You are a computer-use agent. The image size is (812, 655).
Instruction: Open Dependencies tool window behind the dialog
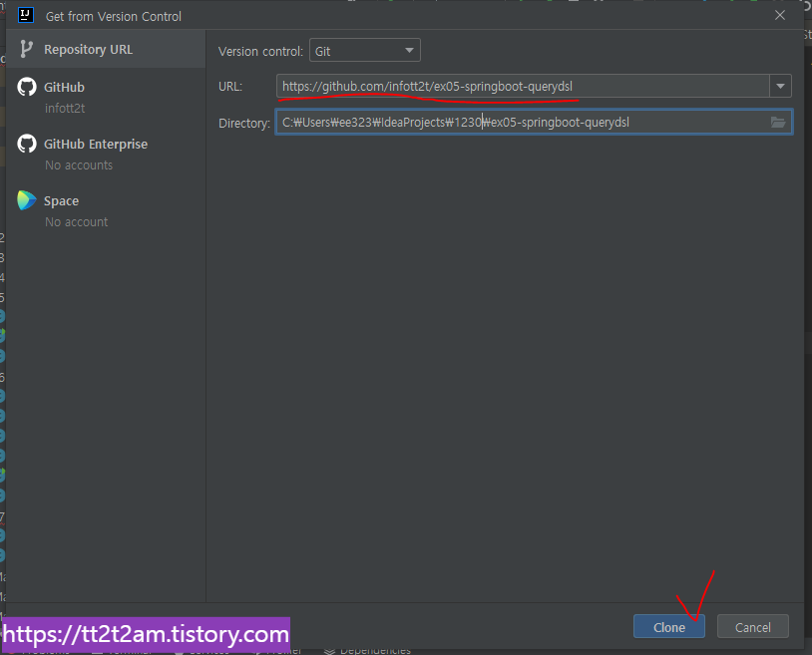point(368,651)
